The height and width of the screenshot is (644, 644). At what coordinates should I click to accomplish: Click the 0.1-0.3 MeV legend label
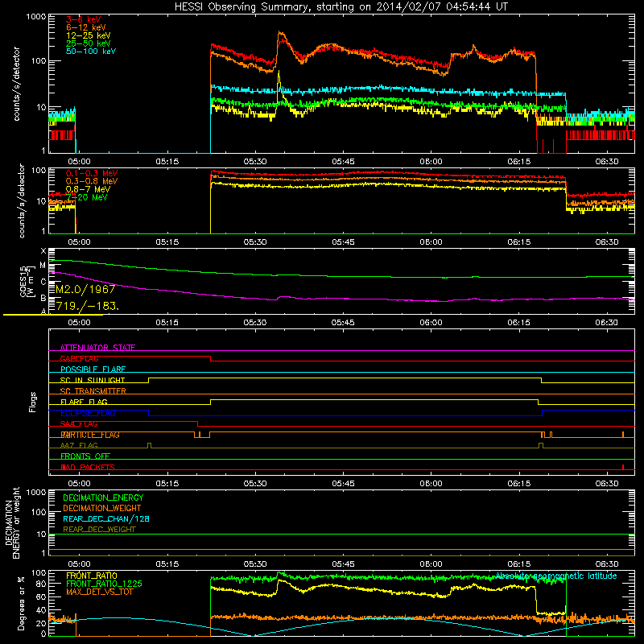[92, 174]
